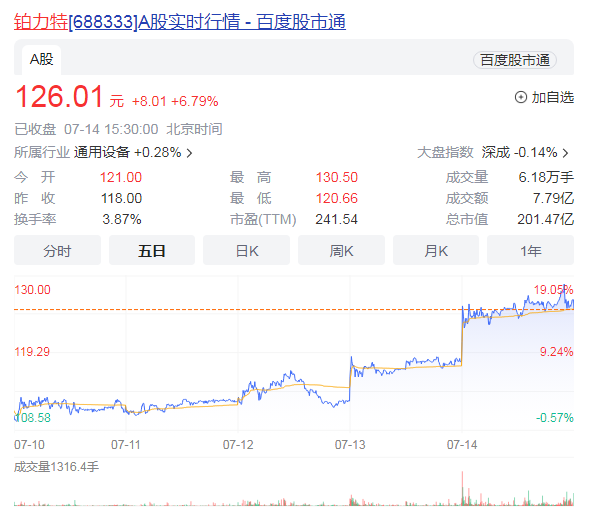This screenshot has width=591, height=516.
Task: Click the 07-14 date marker on chart
Action: click(462, 445)
